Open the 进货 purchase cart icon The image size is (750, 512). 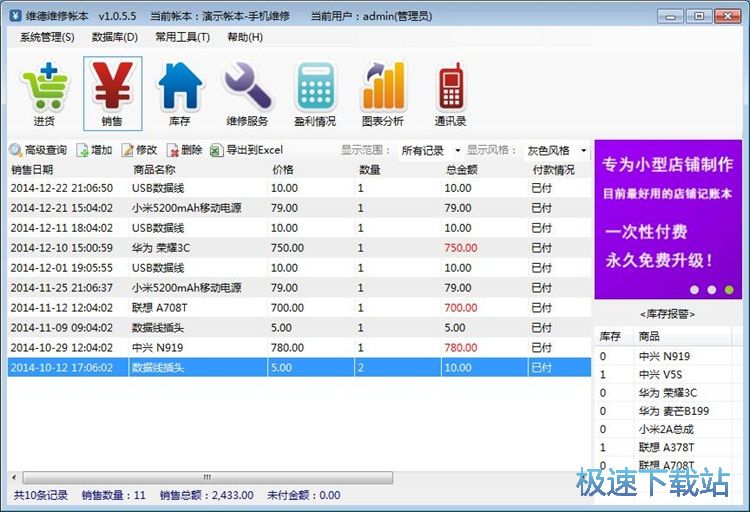point(44,93)
